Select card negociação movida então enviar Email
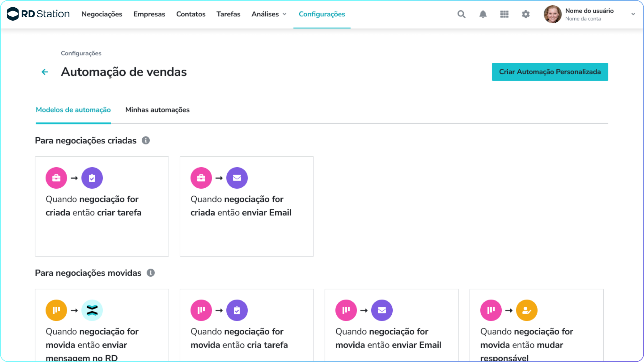 pyautogui.click(x=392, y=325)
